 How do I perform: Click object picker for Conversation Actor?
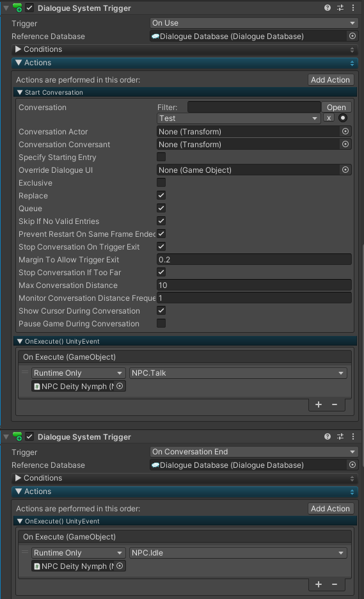point(345,131)
